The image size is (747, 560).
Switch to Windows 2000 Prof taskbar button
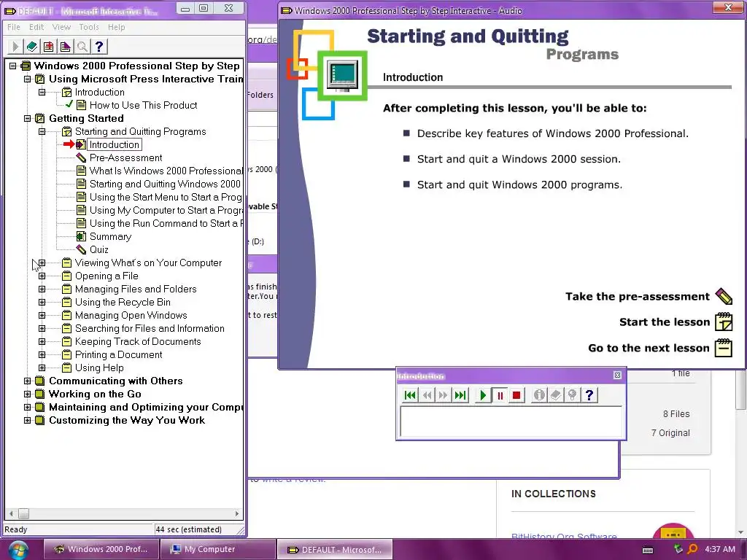[101, 549]
